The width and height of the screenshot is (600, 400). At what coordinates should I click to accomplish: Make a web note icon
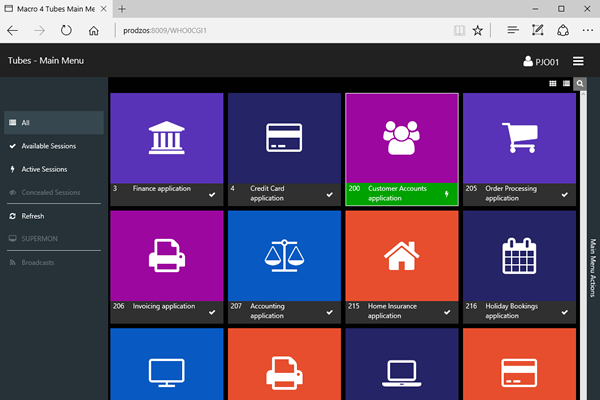(x=538, y=30)
